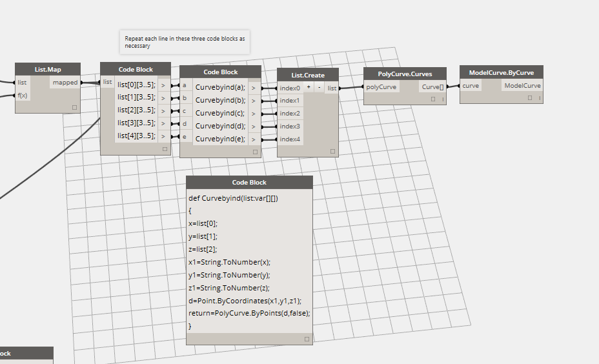Click the 'mapped' output port of List.Map

coord(65,83)
